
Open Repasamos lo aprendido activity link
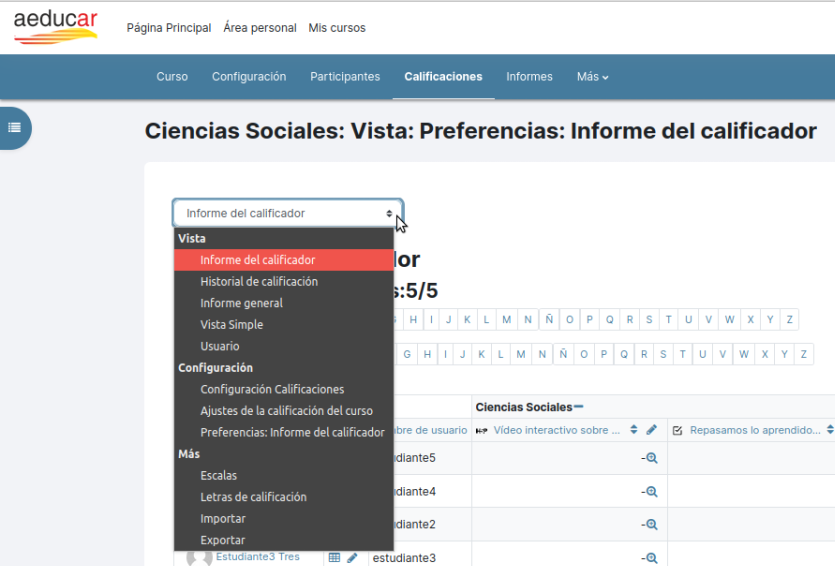(x=755, y=430)
